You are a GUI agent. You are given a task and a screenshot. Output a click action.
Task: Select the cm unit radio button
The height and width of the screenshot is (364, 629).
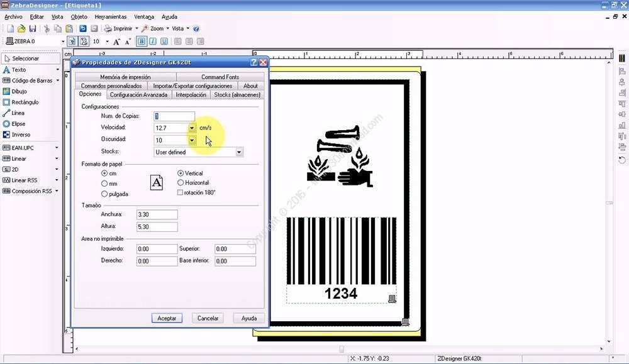coord(104,173)
